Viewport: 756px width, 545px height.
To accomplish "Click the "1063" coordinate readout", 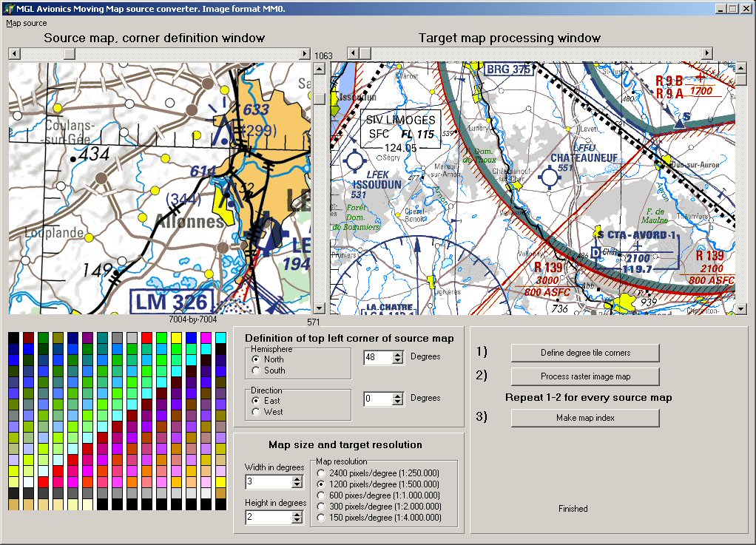I will click(x=323, y=55).
